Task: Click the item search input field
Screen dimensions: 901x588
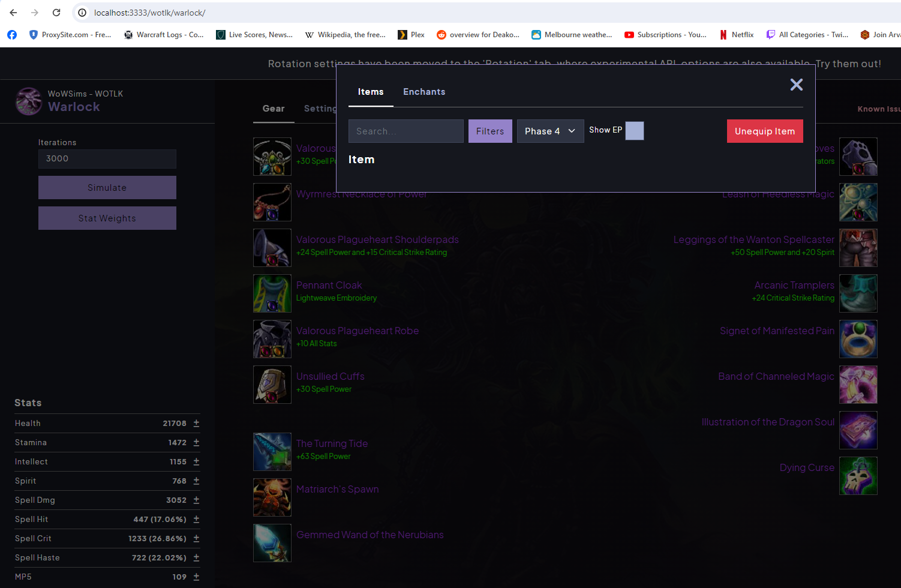Action: coord(406,131)
